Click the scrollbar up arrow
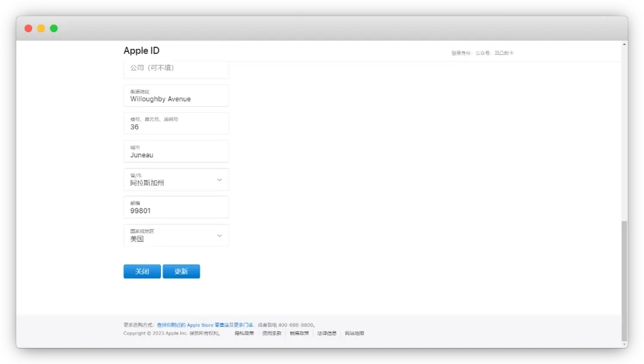The height and width of the screenshot is (364, 644). tap(624, 44)
